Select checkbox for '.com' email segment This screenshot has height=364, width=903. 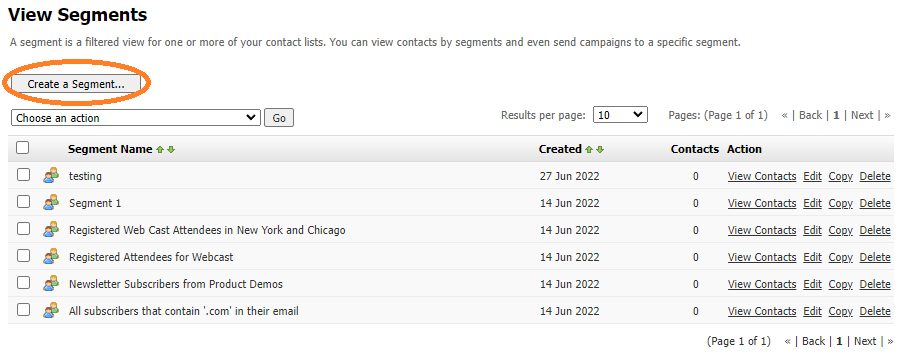point(23,310)
